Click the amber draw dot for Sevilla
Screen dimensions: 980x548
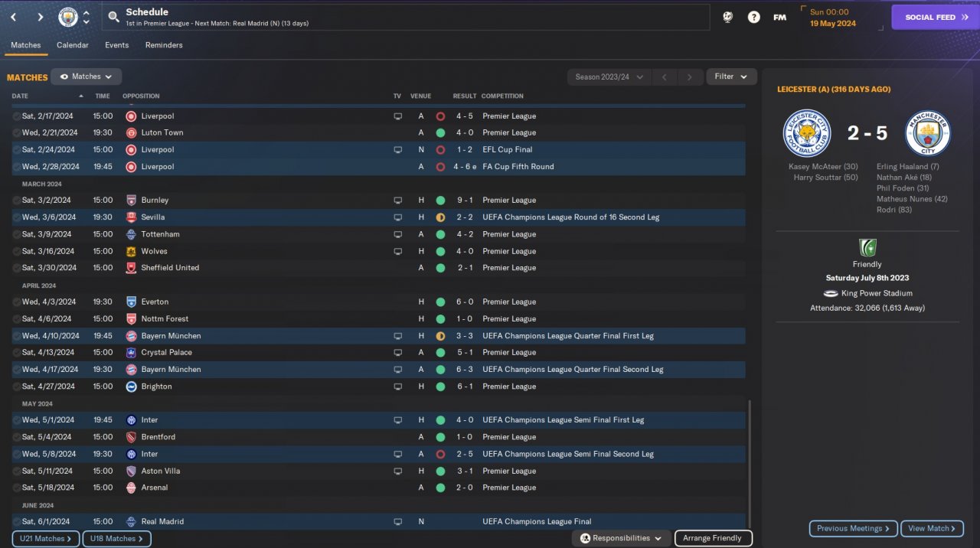440,217
